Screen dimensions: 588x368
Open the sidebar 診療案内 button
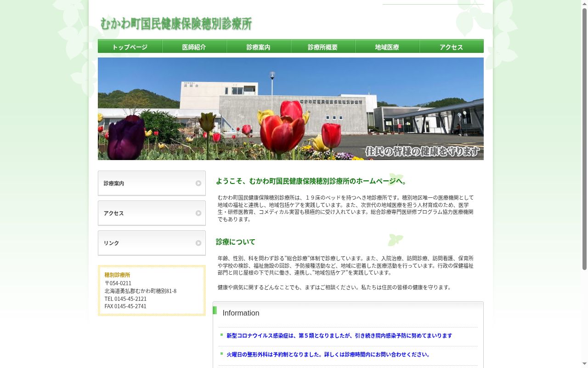[152, 183]
